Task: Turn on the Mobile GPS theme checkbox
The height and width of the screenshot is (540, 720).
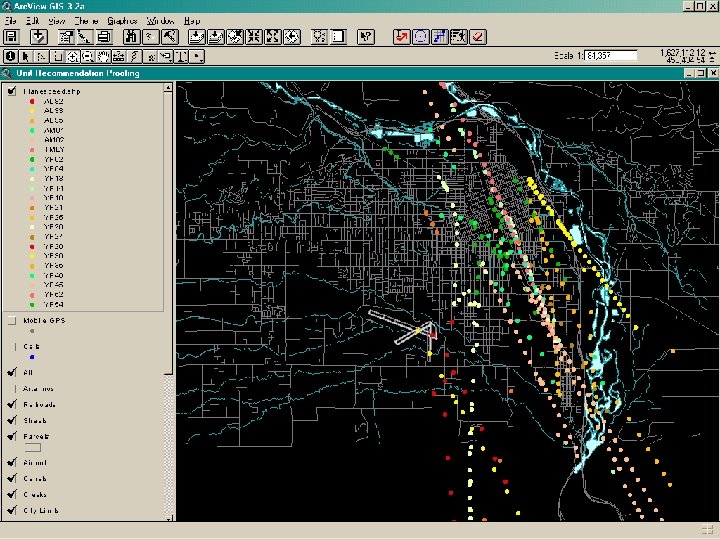Action: pyautogui.click(x=12, y=321)
